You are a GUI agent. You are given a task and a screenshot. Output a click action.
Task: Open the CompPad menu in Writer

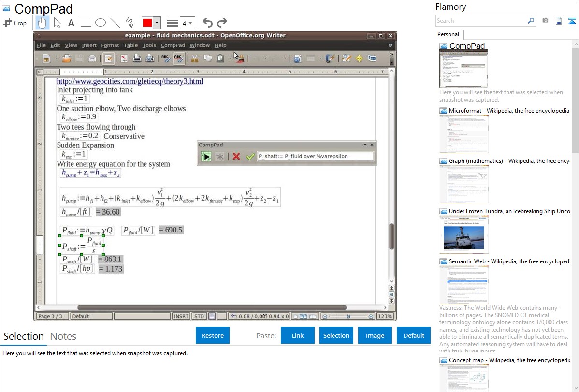pos(173,45)
